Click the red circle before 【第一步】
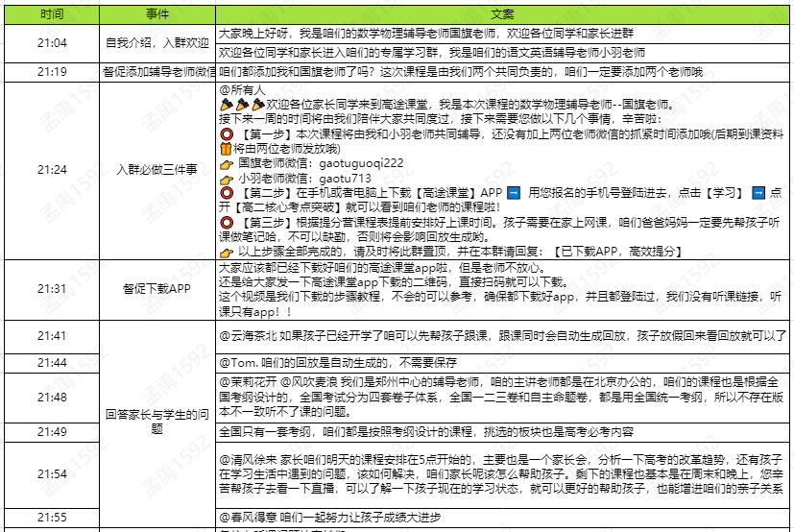The image size is (794, 532). [227, 134]
